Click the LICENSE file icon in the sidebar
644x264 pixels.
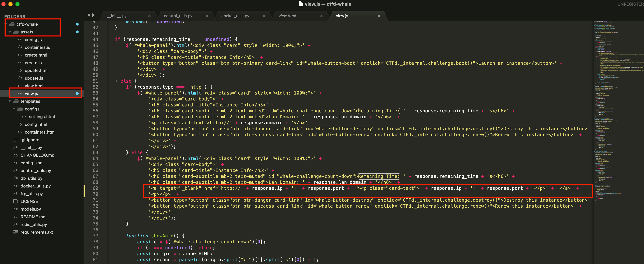pos(16,201)
